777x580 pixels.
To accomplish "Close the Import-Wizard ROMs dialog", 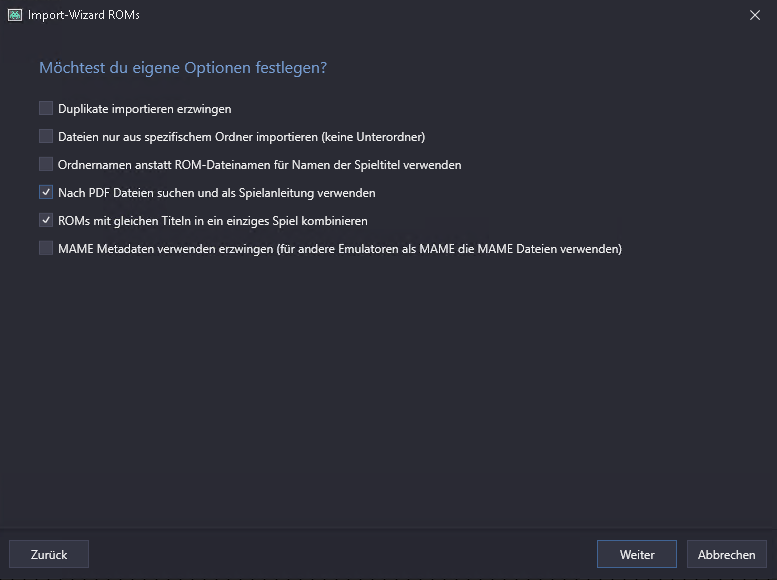I will click(755, 15).
